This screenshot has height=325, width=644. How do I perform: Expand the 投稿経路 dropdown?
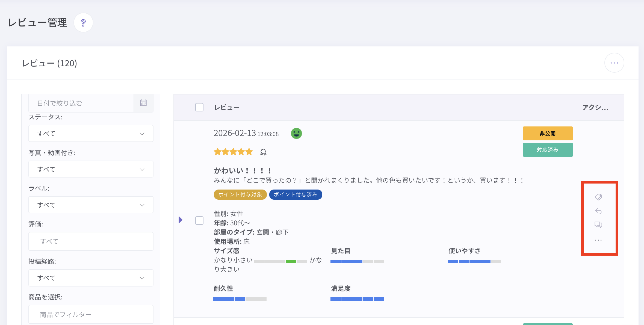click(x=91, y=278)
